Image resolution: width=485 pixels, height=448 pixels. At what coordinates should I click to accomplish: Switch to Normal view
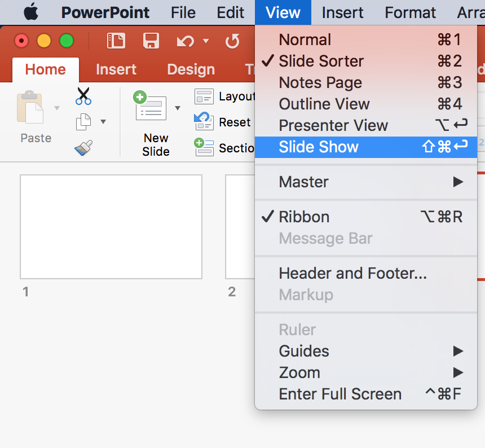(x=366, y=39)
